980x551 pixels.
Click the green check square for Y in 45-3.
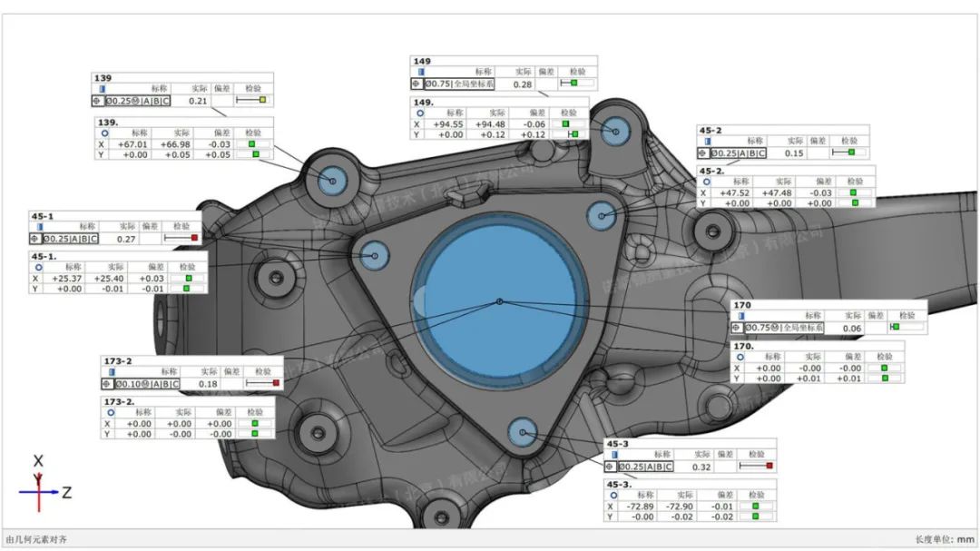pyautogui.click(x=756, y=517)
